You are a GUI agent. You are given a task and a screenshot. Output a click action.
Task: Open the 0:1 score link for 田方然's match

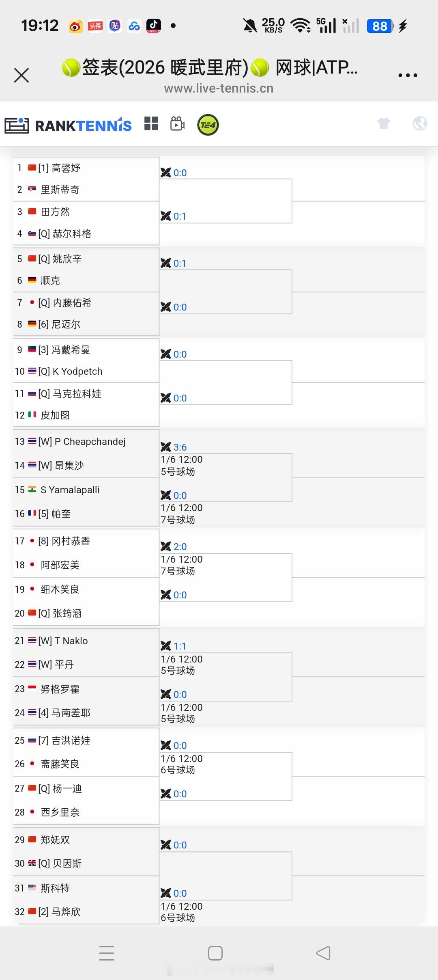180,216
